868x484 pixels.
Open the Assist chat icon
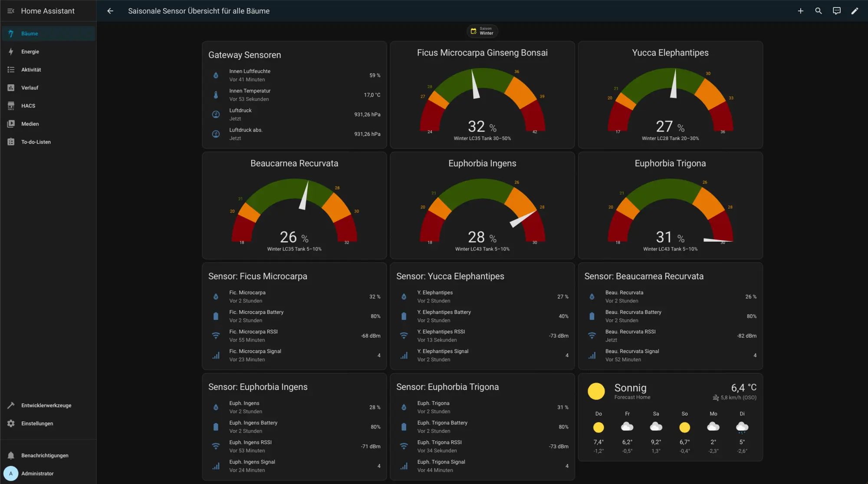(837, 11)
